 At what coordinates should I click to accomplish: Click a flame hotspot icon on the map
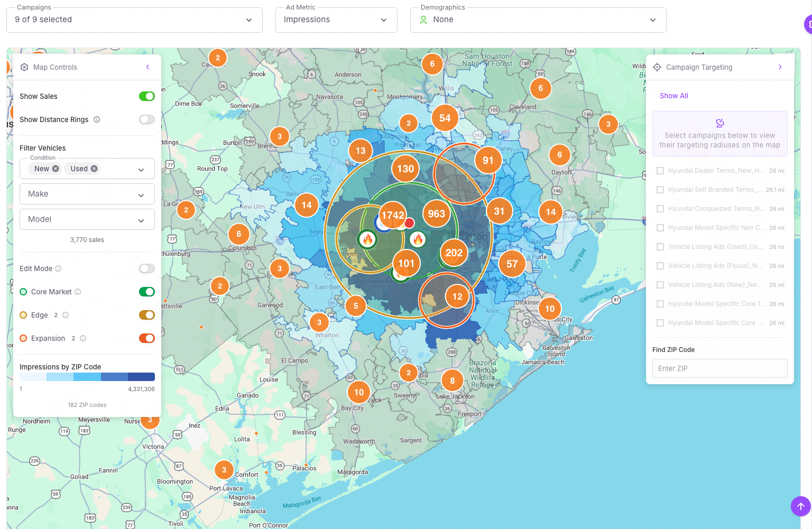(x=368, y=239)
